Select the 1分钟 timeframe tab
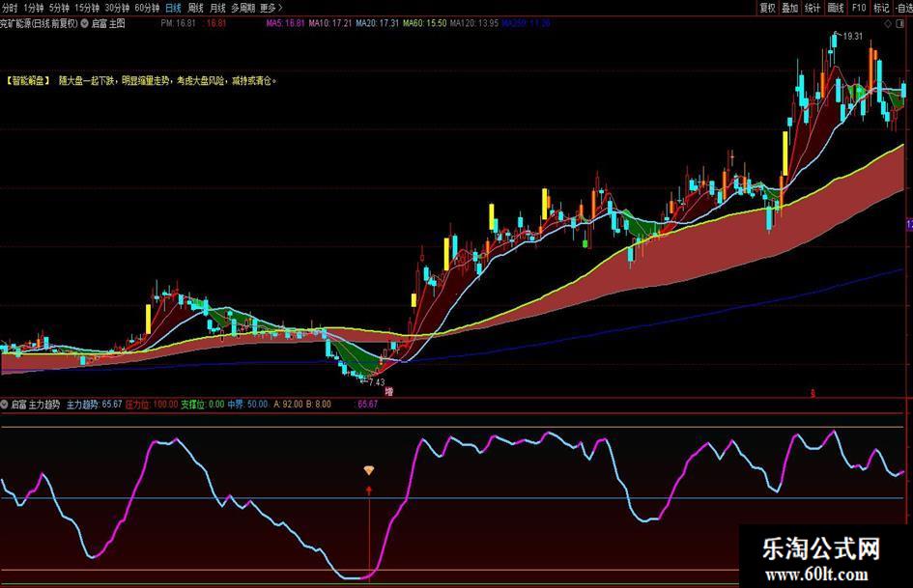The width and height of the screenshot is (913, 588). tap(33, 8)
